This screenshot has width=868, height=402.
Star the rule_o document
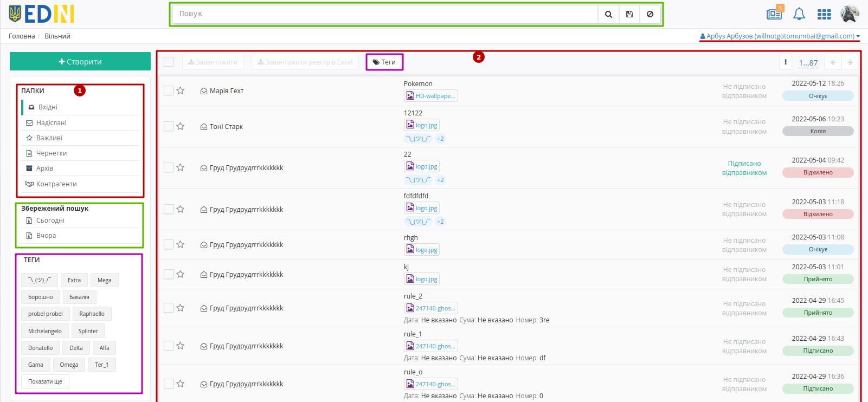[x=181, y=384]
